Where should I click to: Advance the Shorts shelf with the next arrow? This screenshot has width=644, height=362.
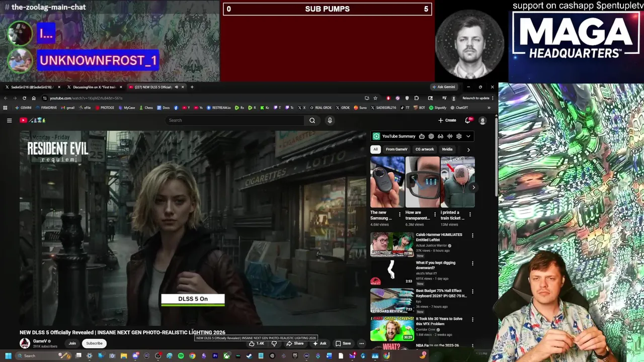[x=473, y=187]
